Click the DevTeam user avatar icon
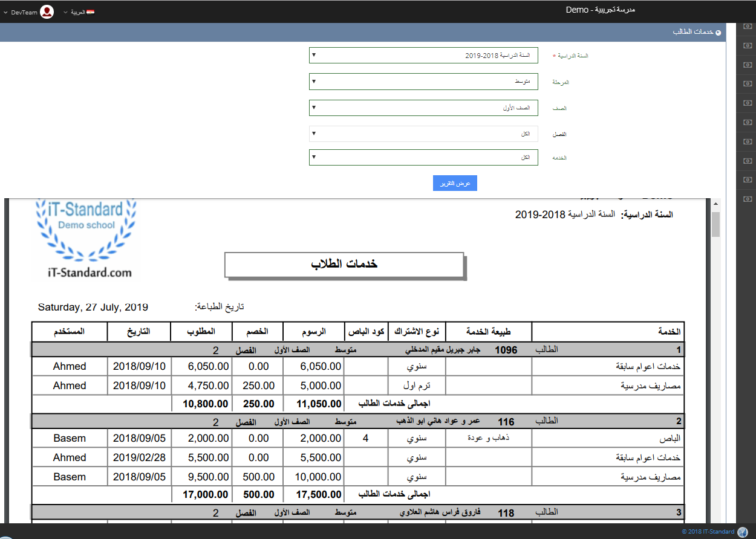The width and height of the screenshot is (756, 539). pos(47,12)
